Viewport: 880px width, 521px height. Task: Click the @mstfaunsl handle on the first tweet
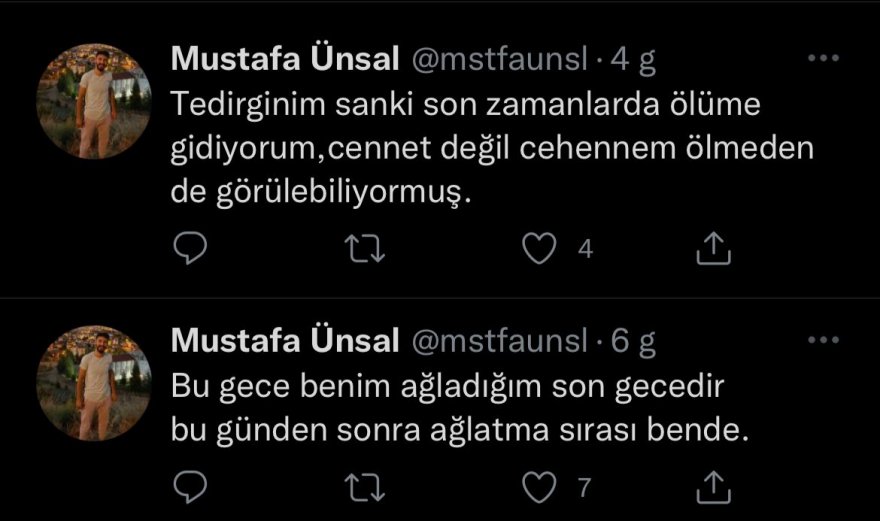(x=500, y=60)
